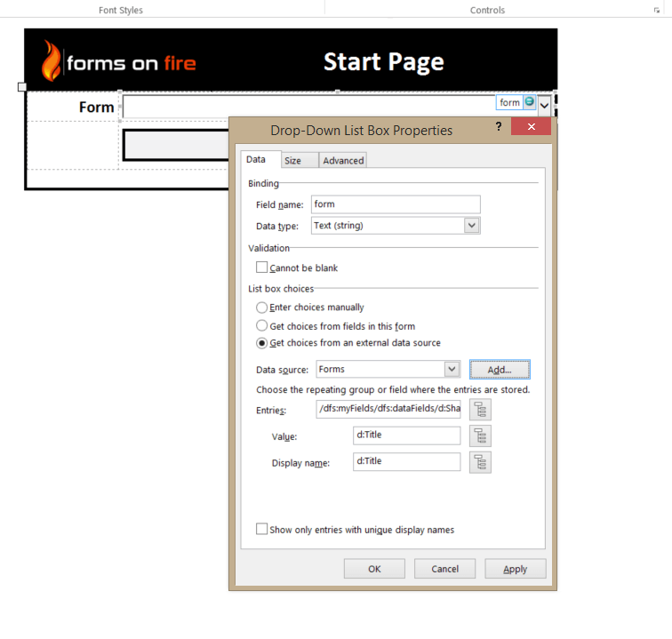Click into the Field name input
This screenshot has width=672, height=639.
tap(396, 204)
